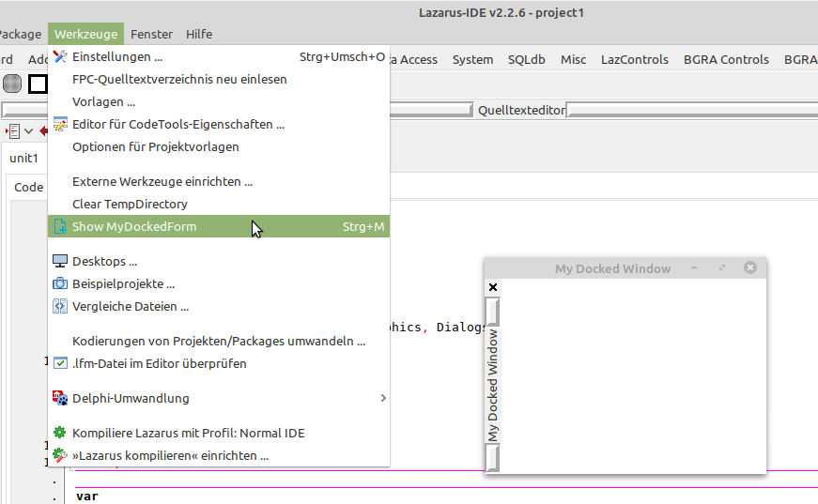This screenshot has height=504, width=818.
Task: Open the Package menu
Action: [x=21, y=34]
